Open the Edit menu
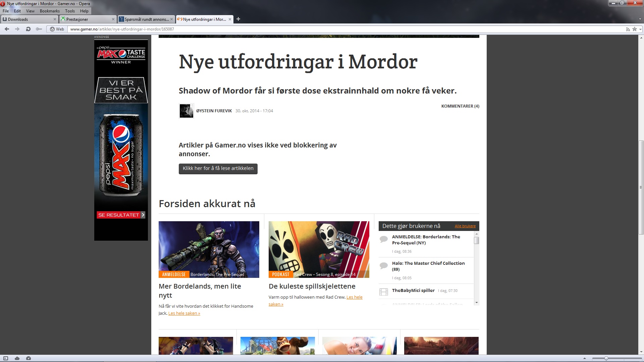 17,11
